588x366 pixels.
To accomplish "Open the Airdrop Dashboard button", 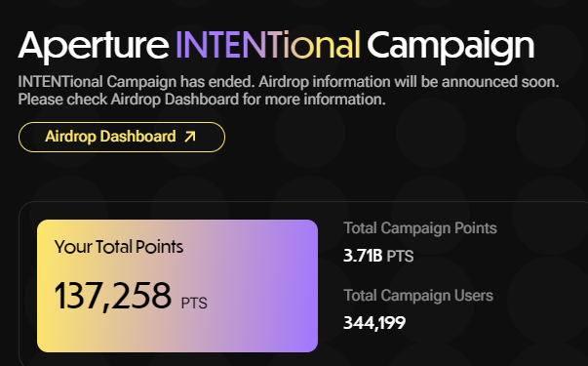I will 122,137.
